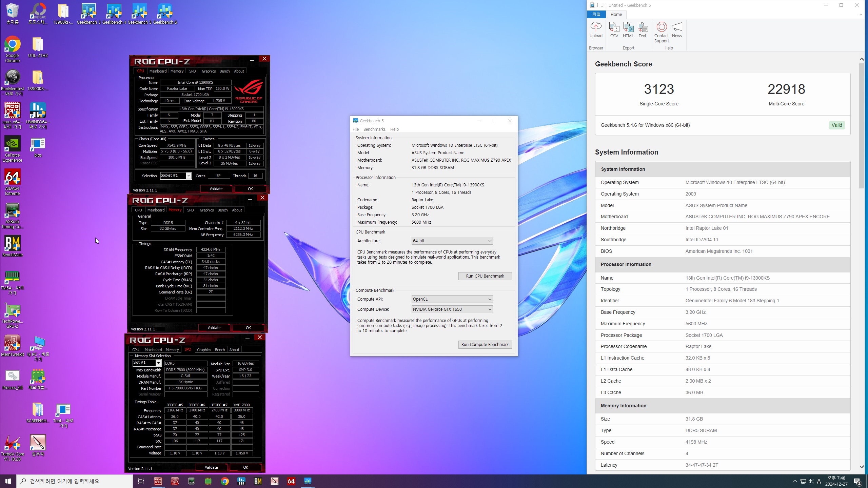Click OK in the SPD tab CPU-Z
This screenshot has height=488, width=868.
point(245,467)
